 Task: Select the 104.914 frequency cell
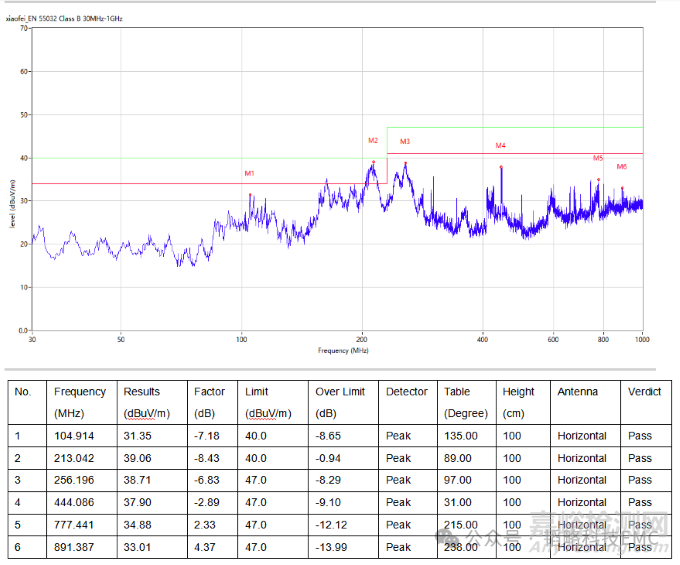point(74,436)
